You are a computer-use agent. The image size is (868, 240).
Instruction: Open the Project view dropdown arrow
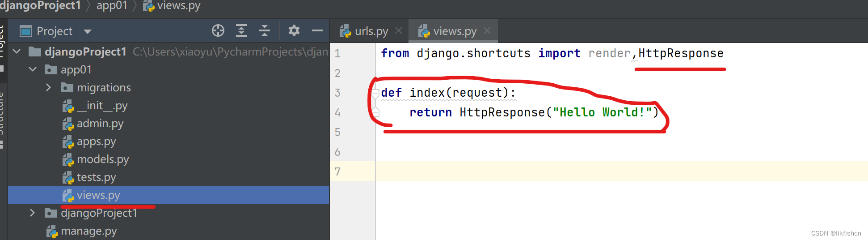pyautogui.click(x=88, y=31)
